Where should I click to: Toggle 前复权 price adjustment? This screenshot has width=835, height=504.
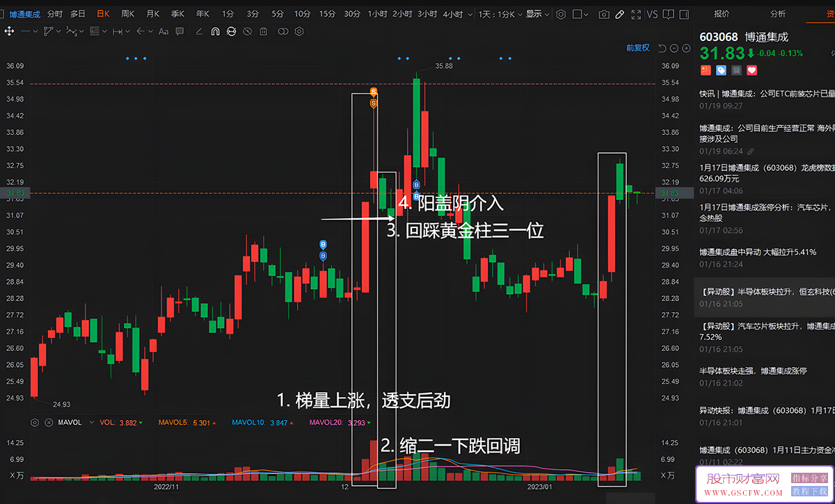[637, 48]
